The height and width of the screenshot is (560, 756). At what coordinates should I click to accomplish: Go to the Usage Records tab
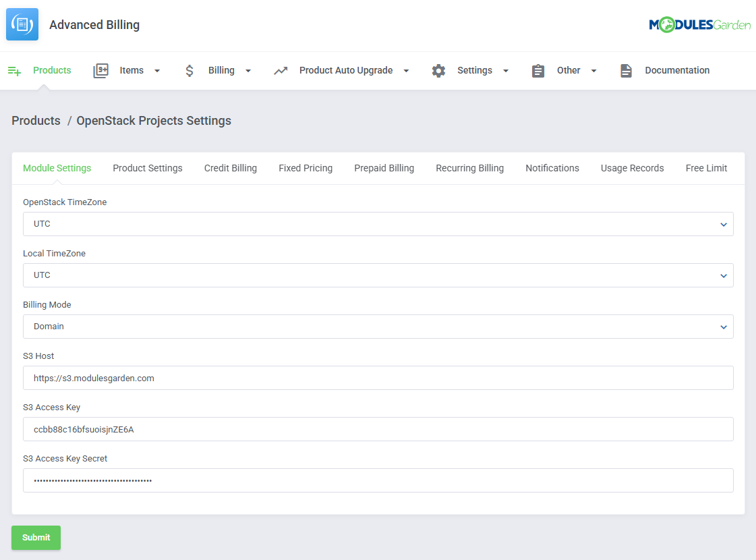[x=632, y=168]
